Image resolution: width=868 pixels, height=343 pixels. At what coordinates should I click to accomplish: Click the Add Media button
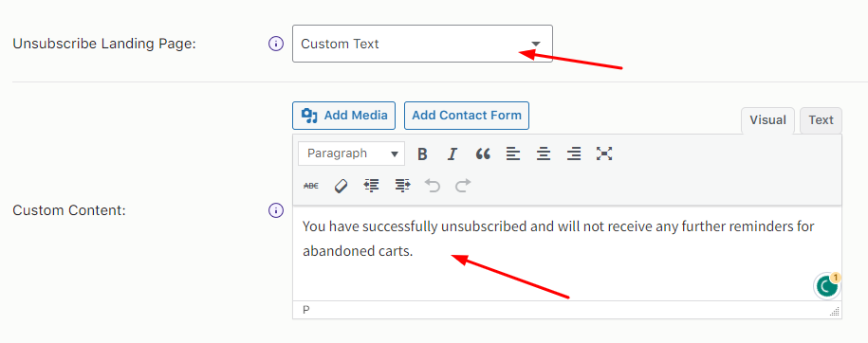click(x=343, y=116)
